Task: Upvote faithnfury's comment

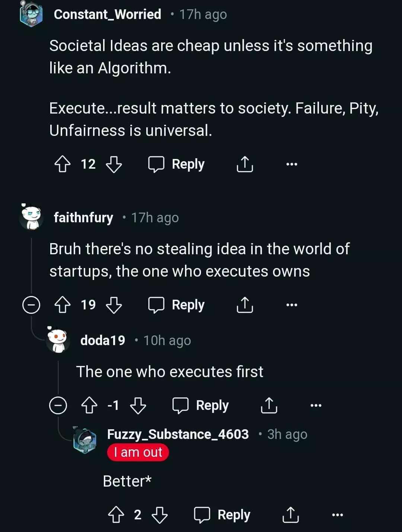Action: point(62,305)
